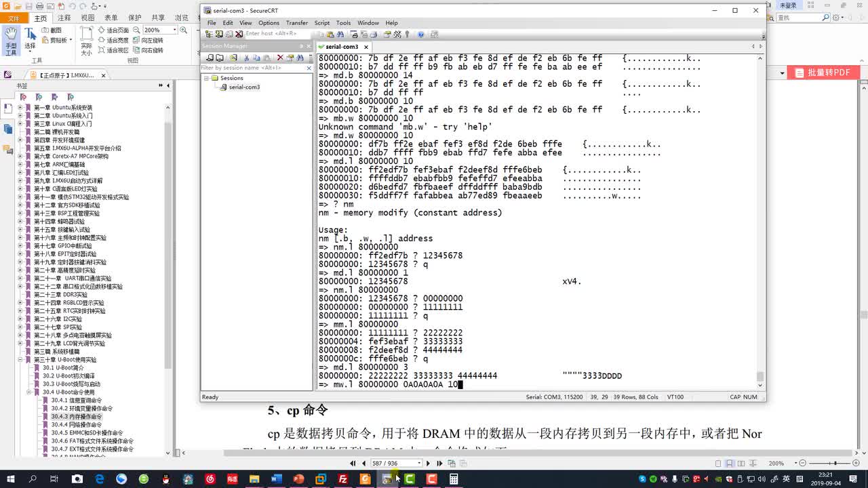Viewport: 868px width, 488px height.
Task: Open bookmarks side panel icon
Action: (x=7, y=108)
